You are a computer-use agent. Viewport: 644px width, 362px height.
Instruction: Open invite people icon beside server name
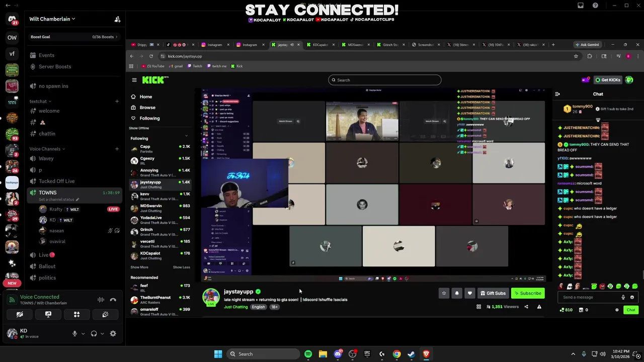(117, 19)
